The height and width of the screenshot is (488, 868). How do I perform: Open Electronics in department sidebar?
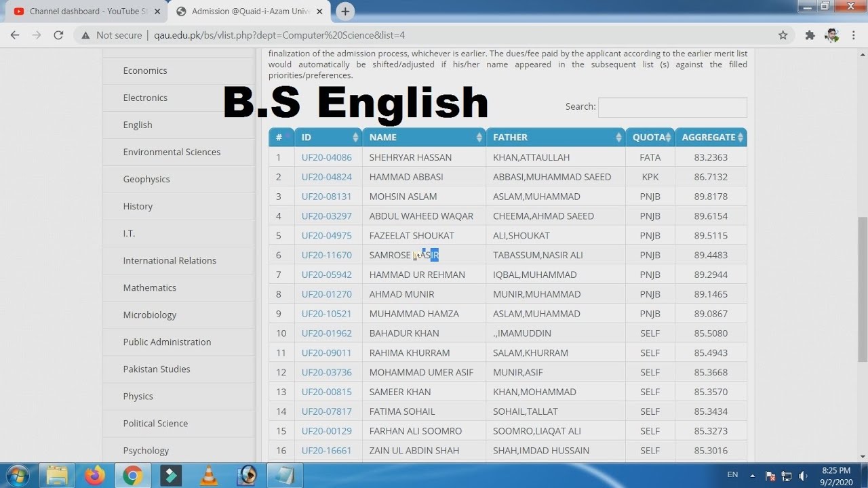click(145, 98)
